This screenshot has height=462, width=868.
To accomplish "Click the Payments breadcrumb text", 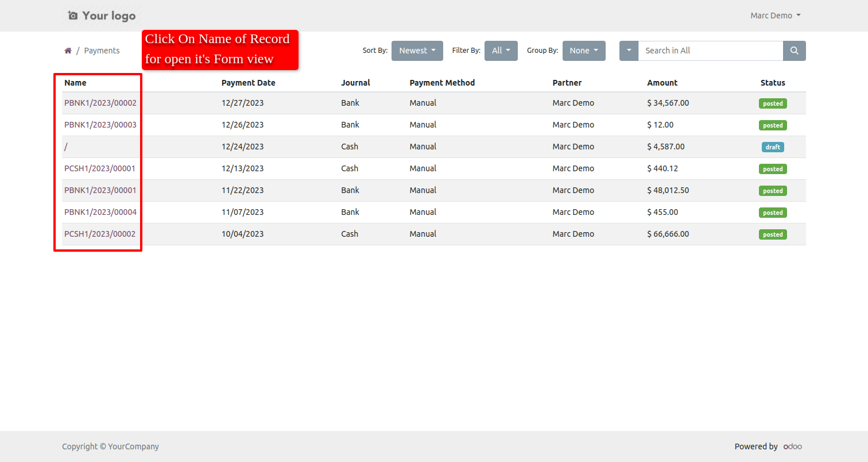I will coord(102,51).
